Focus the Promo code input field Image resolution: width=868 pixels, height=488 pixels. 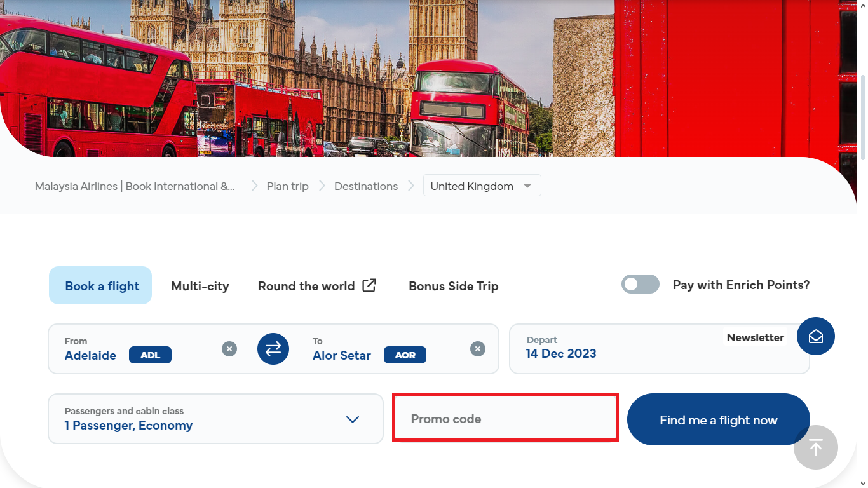point(505,419)
